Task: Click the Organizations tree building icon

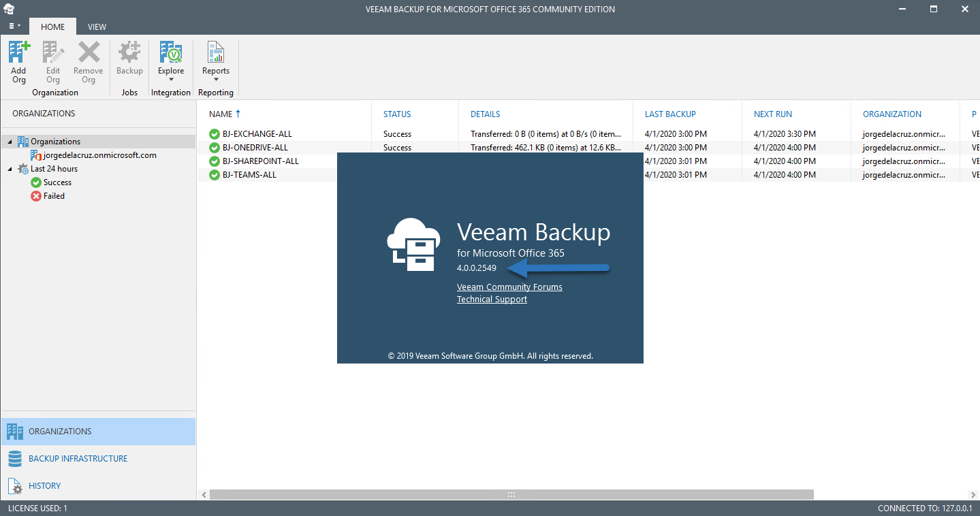Action: tap(23, 142)
